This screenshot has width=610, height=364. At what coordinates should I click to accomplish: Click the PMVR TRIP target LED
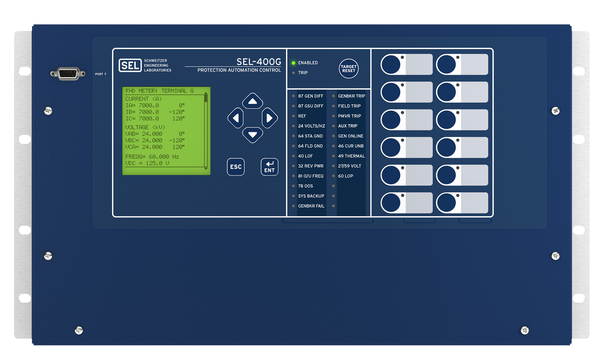click(x=334, y=116)
